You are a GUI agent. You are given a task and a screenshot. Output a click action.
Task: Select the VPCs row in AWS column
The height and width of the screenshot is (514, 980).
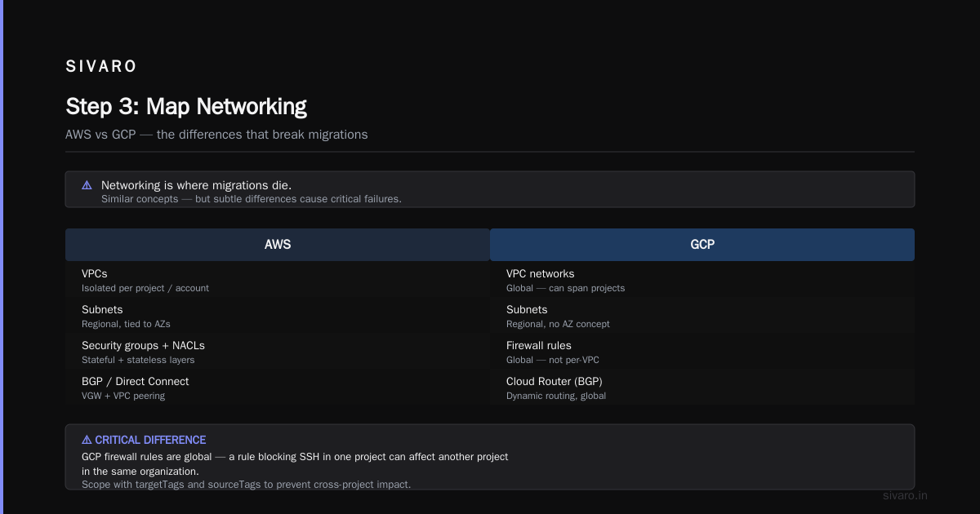pyautogui.click(x=278, y=279)
